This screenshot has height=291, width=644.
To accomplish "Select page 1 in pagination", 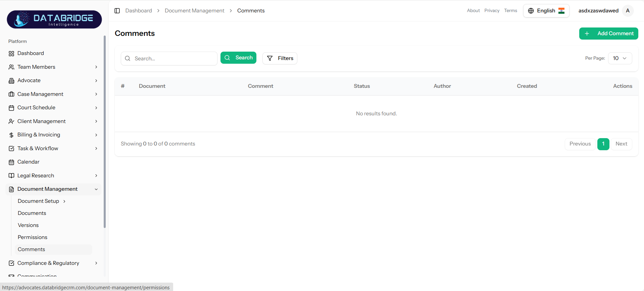I will [x=603, y=144].
